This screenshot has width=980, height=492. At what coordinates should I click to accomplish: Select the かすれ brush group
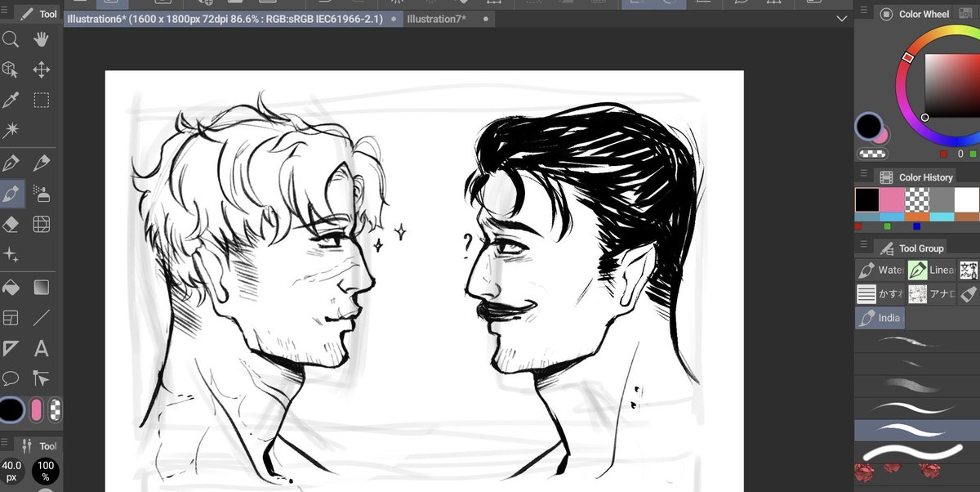pyautogui.click(x=880, y=294)
